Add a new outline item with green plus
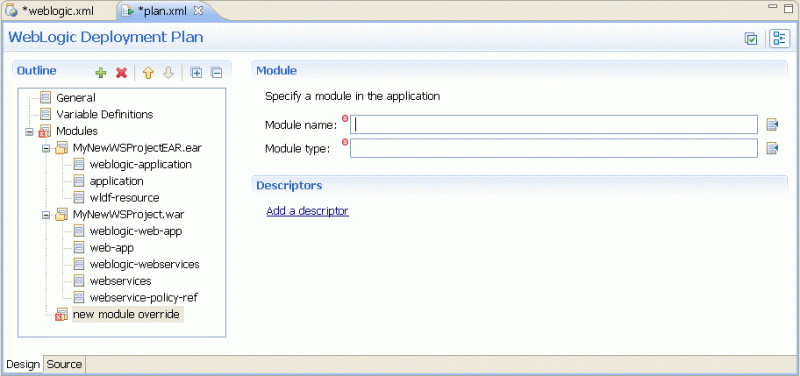Screen dimensions: 800x376 101,73
